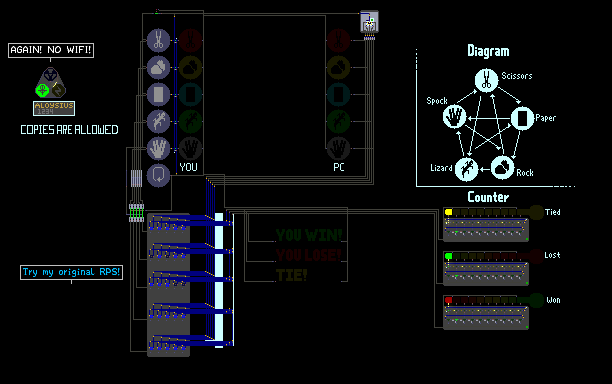Click the reset loop button below Spock
Image resolution: width=612 pixels, height=384 pixels.
tap(158, 175)
